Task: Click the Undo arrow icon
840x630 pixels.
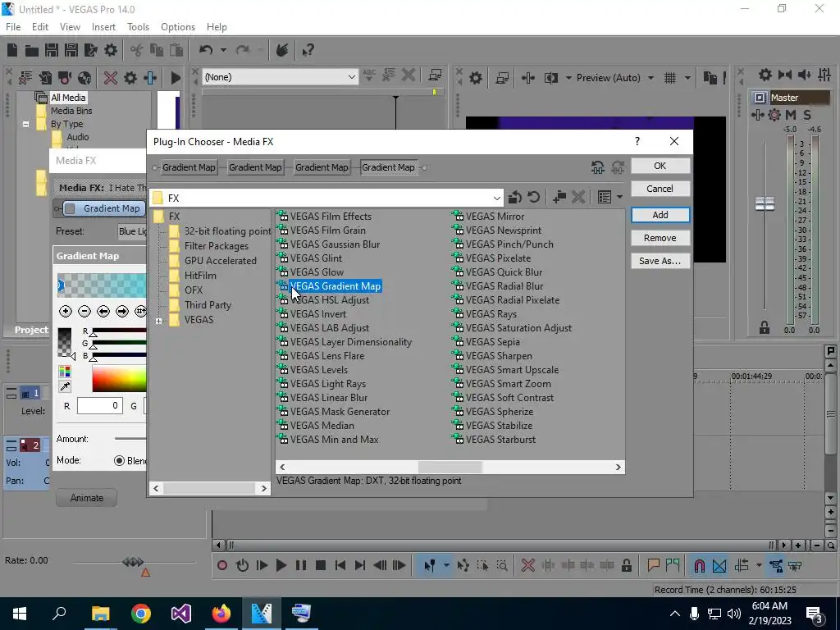Action: 206,50
